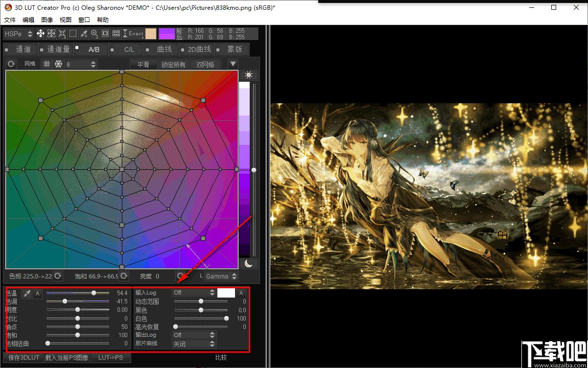Click the anime girl preview image
The image size is (588, 368).
tap(429, 196)
